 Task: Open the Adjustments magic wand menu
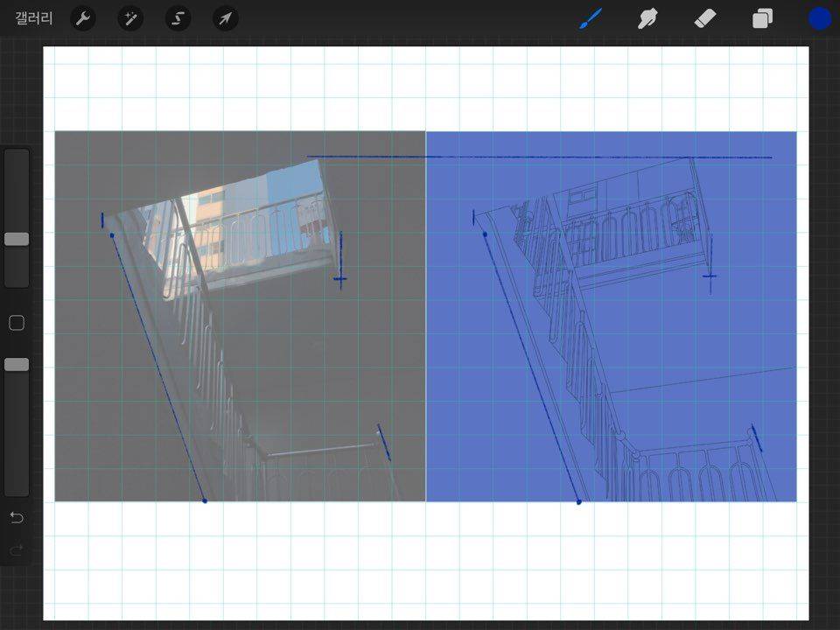[130, 18]
